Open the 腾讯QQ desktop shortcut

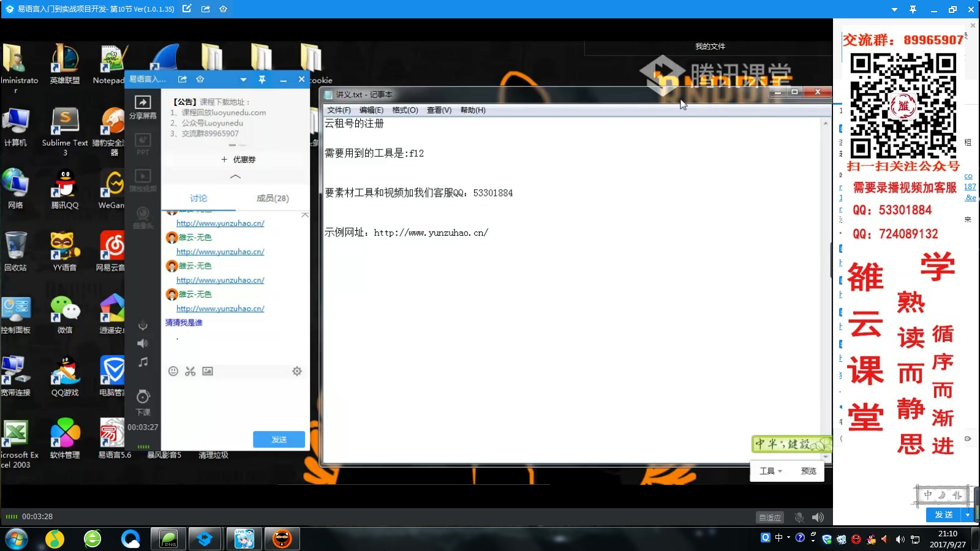pos(65,189)
